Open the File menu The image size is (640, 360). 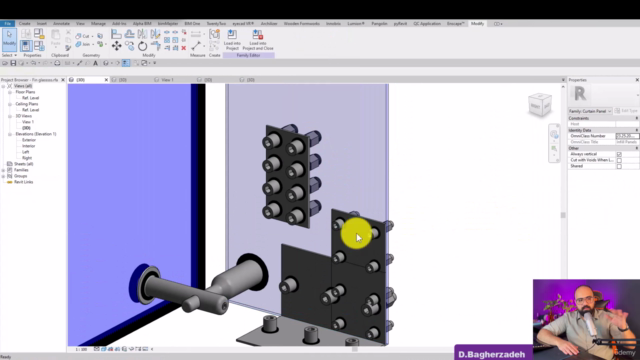pos(7,24)
